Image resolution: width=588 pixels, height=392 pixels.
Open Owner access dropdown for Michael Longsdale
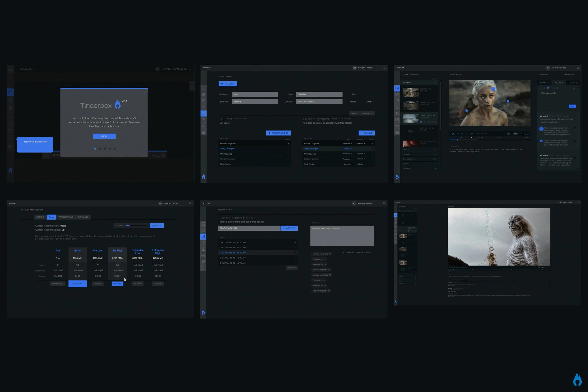click(x=361, y=144)
